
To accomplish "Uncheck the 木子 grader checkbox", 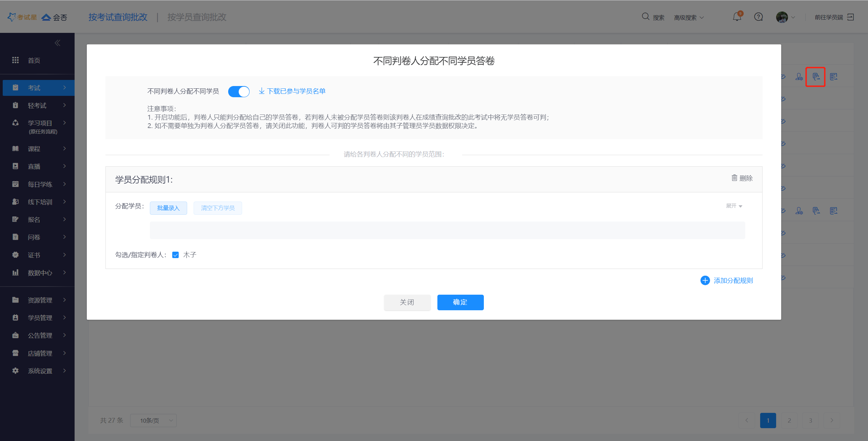I will 176,255.
